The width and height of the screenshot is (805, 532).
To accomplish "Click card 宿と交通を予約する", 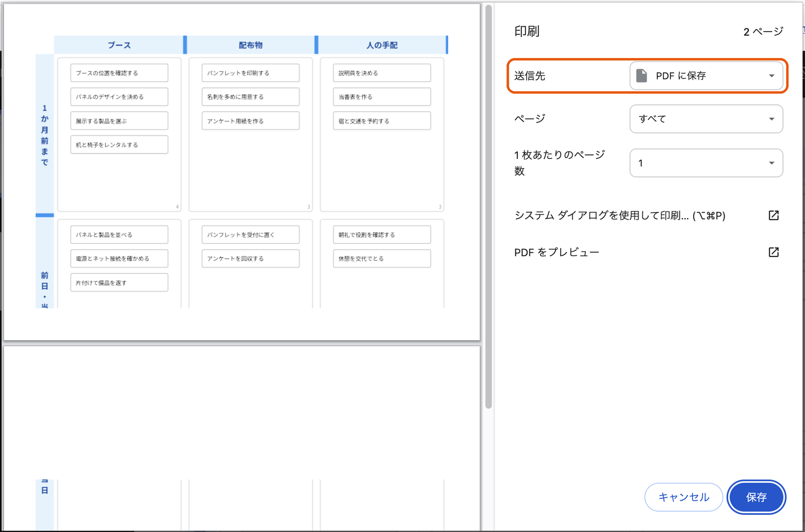I will coord(382,121).
